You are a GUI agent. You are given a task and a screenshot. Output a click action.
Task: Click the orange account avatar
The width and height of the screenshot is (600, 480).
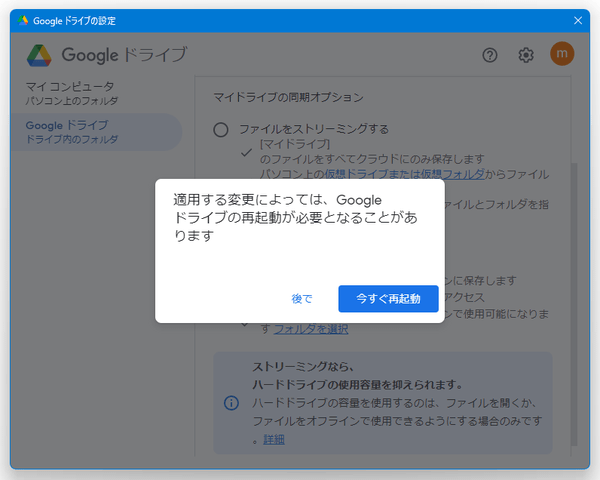[x=562, y=55]
